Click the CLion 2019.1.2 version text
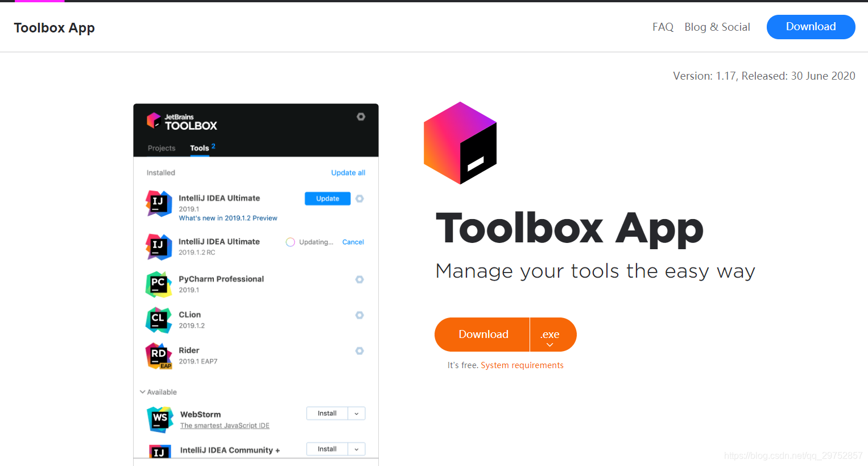The image size is (868, 466). 192,325
